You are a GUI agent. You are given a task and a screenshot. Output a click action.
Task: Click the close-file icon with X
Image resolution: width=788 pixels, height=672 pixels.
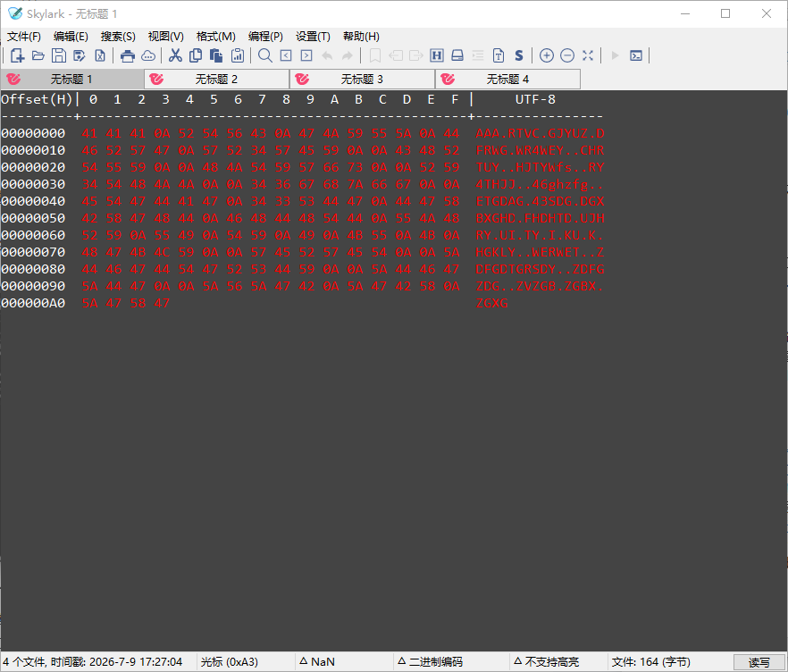click(x=100, y=55)
